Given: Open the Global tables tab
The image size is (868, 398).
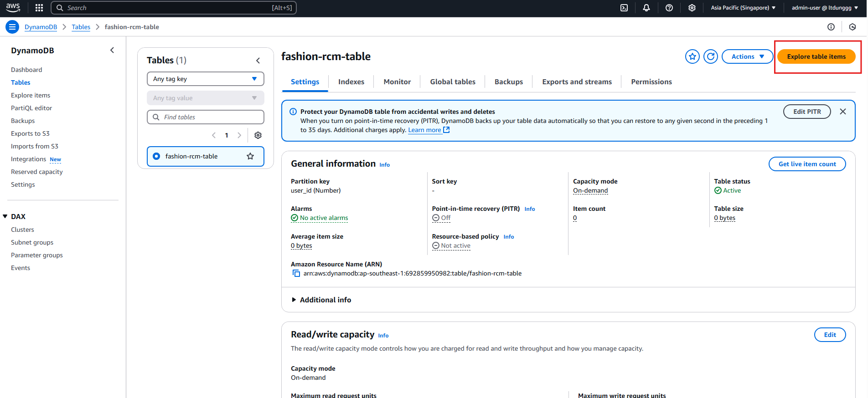Looking at the screenshot, I should pos(453,82).
